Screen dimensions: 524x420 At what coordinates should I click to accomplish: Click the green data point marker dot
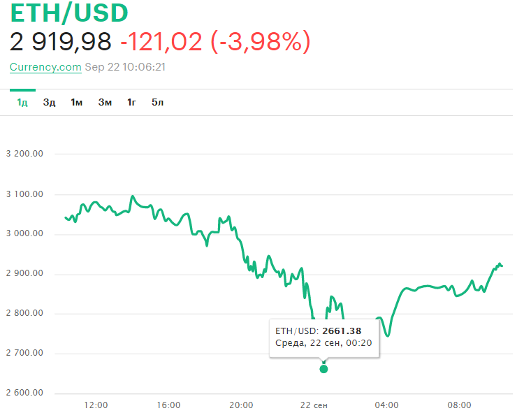coord(323,368)
